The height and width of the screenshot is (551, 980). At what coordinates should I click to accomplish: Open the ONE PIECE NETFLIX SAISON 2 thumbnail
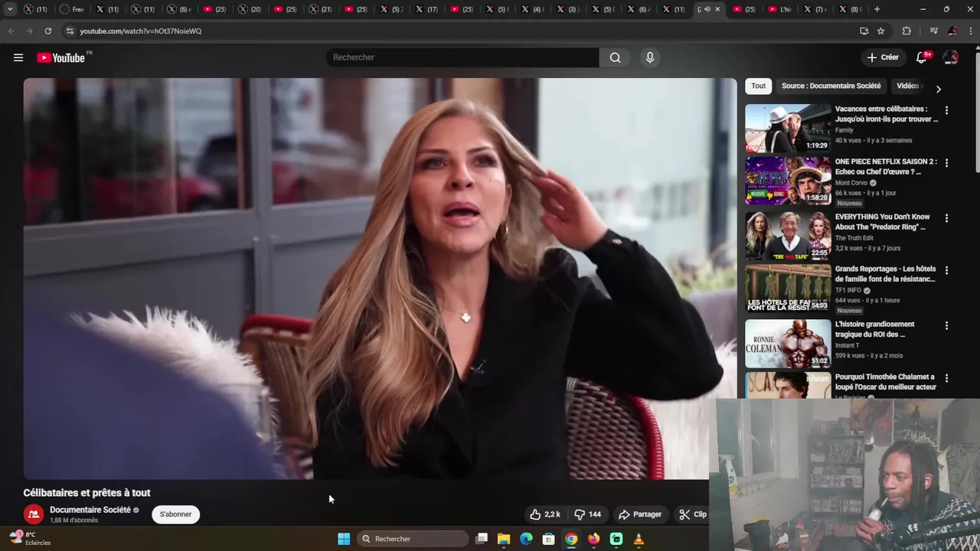788,181
